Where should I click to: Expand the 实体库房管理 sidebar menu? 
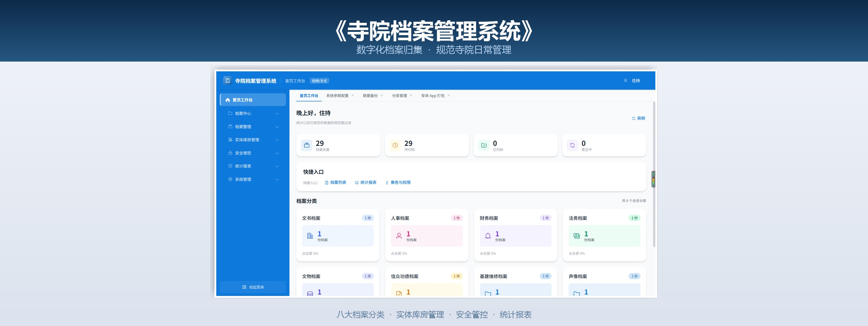[253, 140]
